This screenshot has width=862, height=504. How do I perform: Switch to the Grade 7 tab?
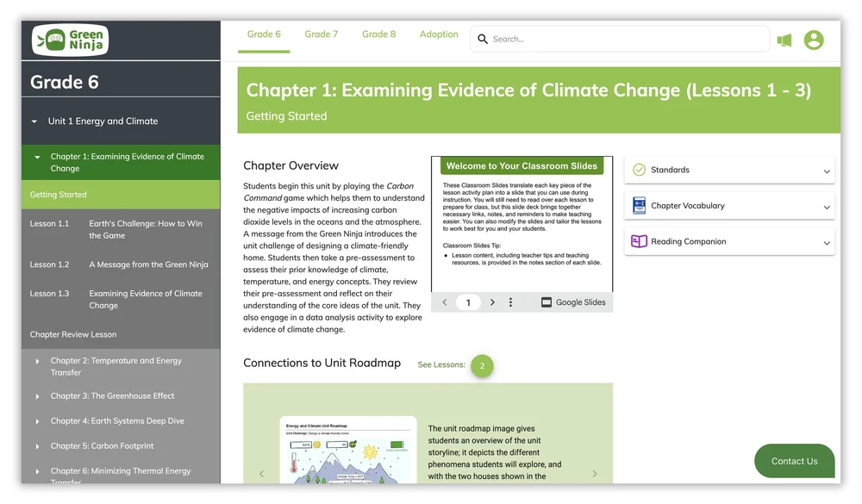tap(320, 34)
